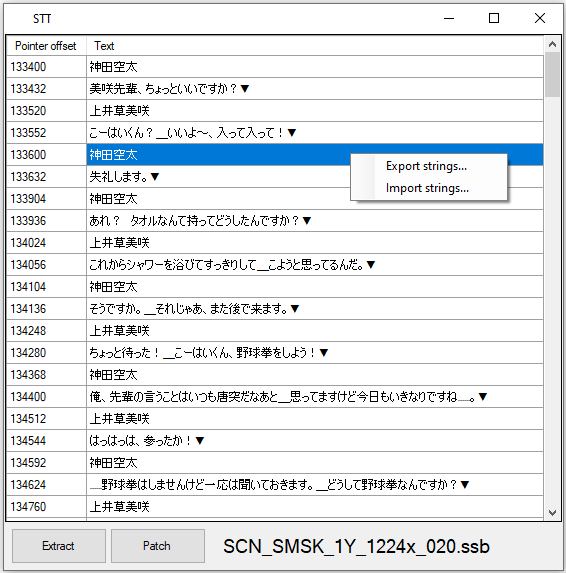Select text 'こーはいくん？＿いいよ〜、入って入って！▼'
The image size is (566, 573).
(x=193, y=133)
